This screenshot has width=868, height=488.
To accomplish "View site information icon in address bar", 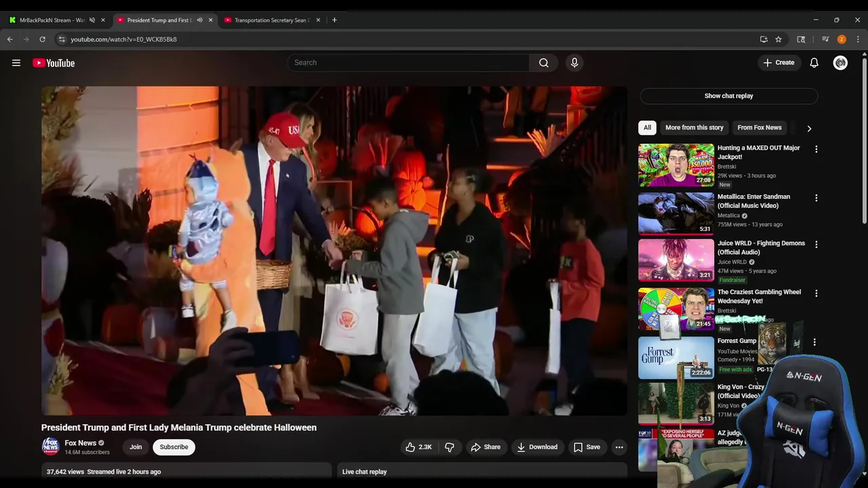I will click(x=62, y=39).
